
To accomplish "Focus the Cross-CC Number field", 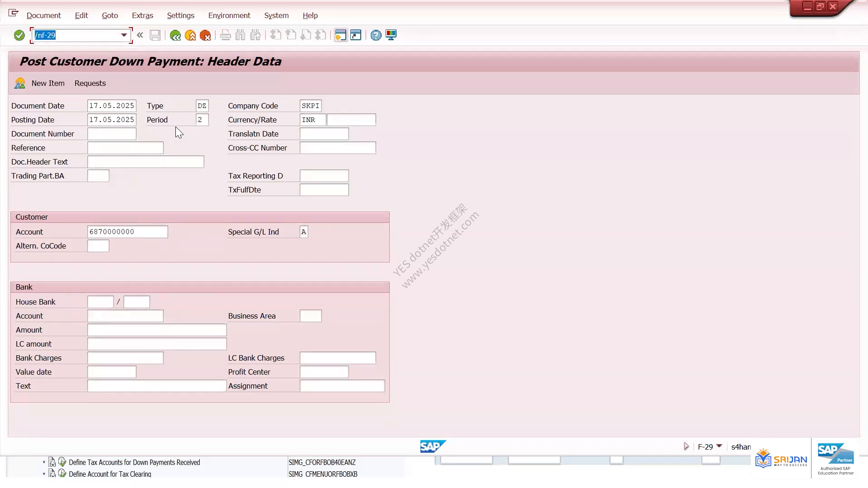I will [x=338, y=148].
